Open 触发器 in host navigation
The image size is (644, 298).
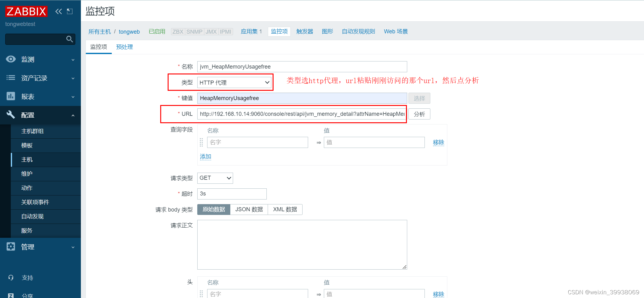(x=305, y=31)
